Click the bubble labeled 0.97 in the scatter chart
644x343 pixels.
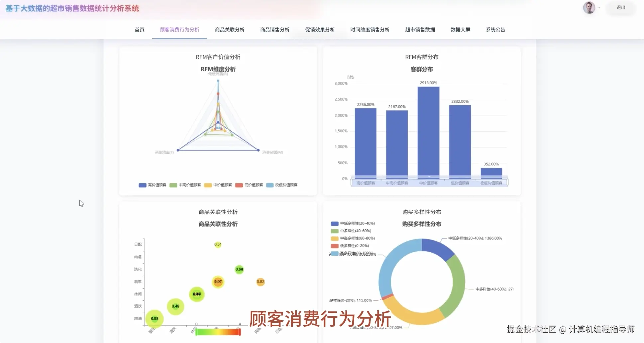pos(218,281)
